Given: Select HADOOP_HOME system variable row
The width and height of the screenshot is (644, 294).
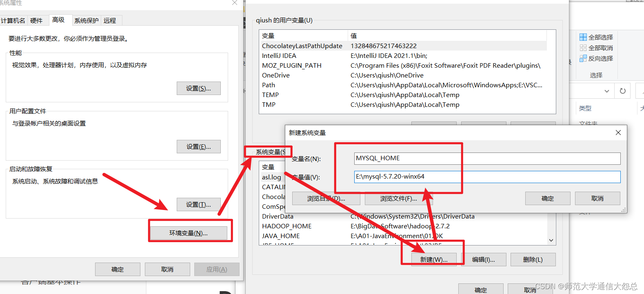Looking at the screenshot, I should click(x=403, y=226).
